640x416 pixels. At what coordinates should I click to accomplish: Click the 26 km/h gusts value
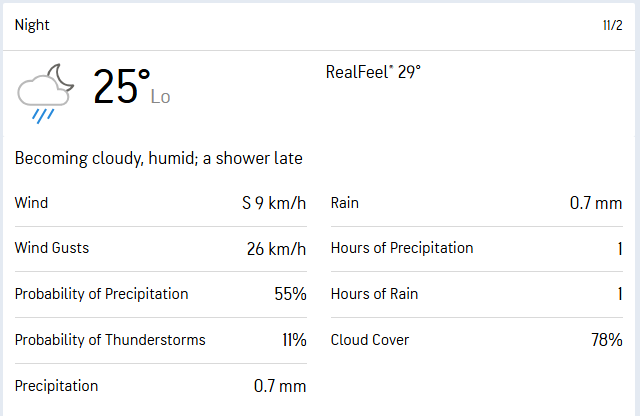[x=276, y=249]
